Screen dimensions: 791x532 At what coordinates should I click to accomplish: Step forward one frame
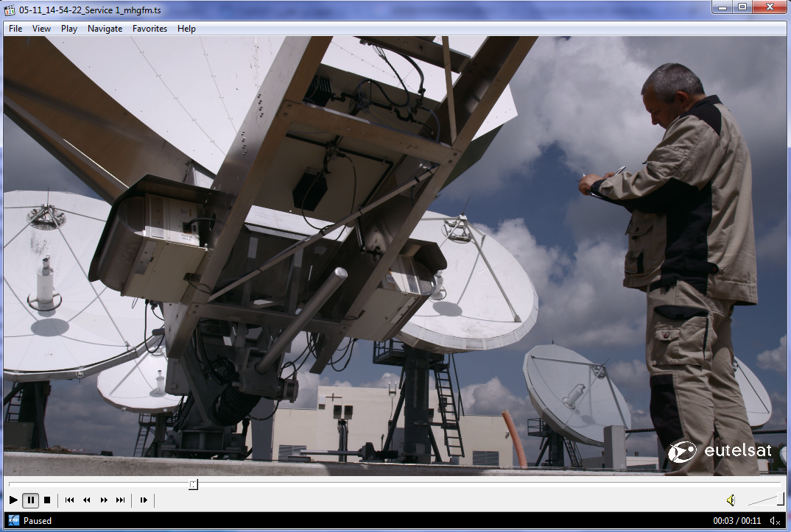pos(144,500)
